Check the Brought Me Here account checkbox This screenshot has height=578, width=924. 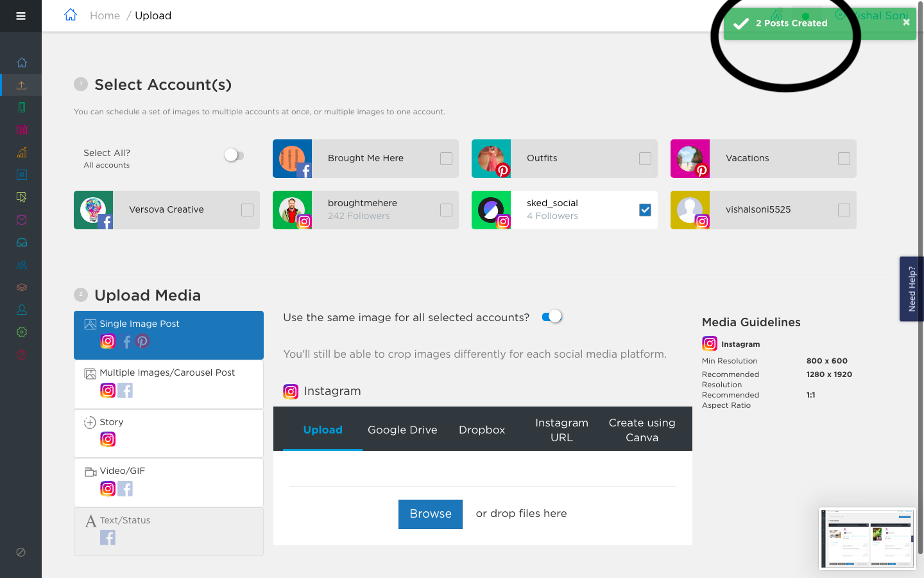[x=446, y=159]
